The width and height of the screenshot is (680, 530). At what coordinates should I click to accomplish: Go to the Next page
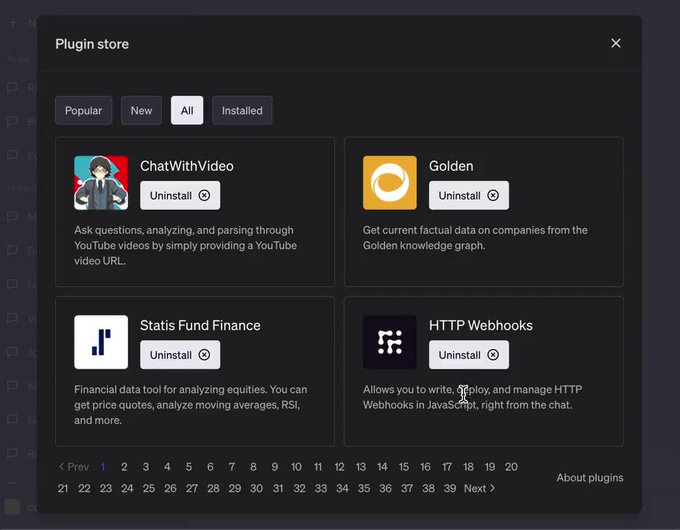479,488
